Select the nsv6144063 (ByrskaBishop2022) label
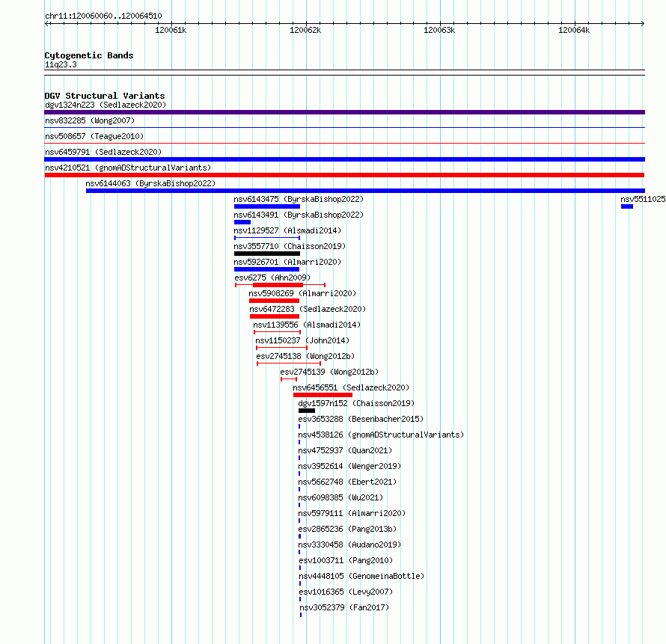The image size is (666, 644). (150, 183)
